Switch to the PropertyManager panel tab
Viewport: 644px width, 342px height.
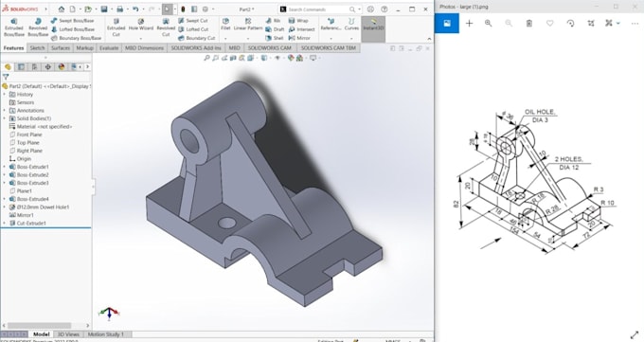point(21,66)
